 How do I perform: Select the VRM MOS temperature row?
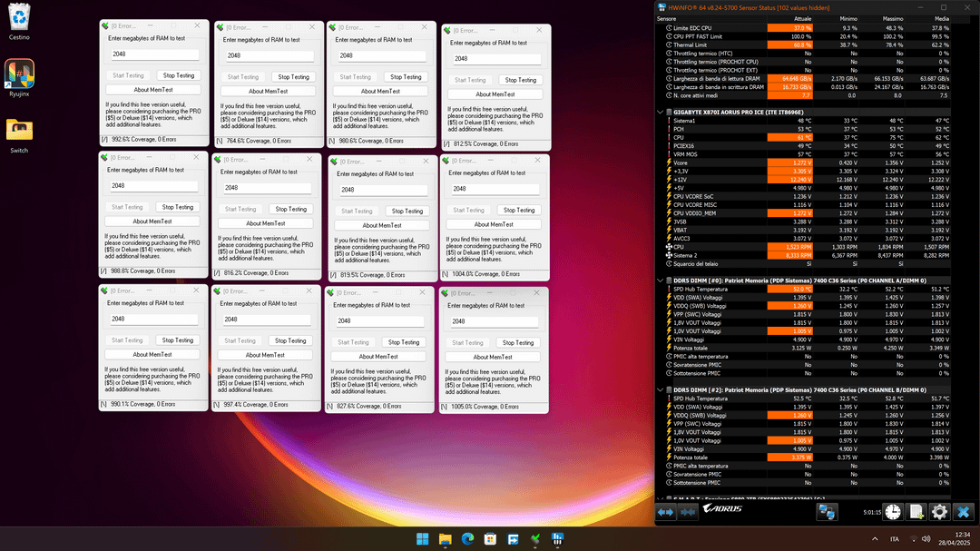pos(803,154)
